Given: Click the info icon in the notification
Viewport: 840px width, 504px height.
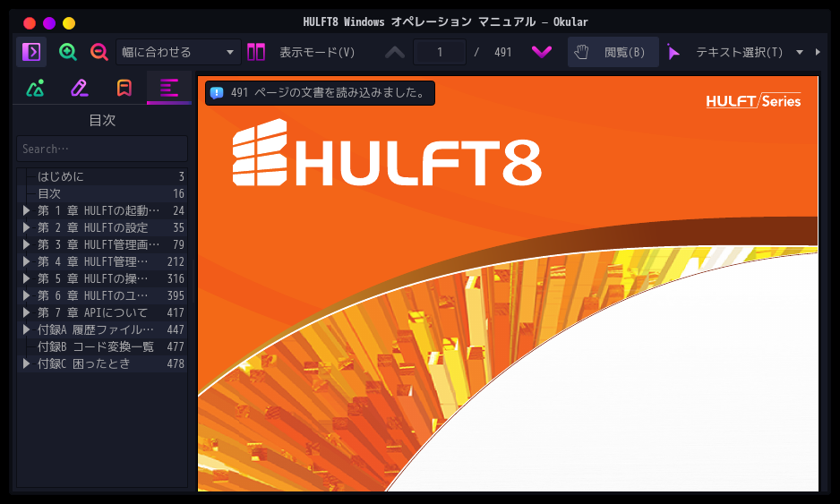Looking at the screenshot, I should click(217, 93).
